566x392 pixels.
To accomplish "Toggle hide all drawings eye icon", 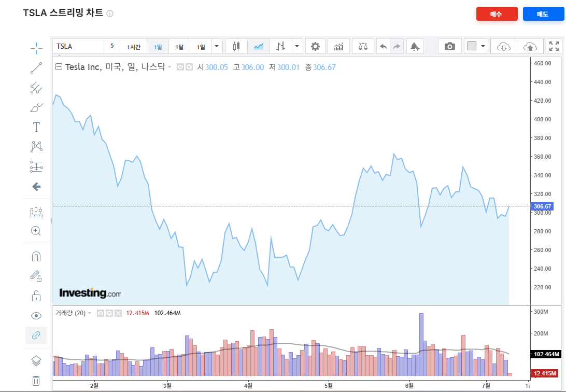I will pos(36,316).
